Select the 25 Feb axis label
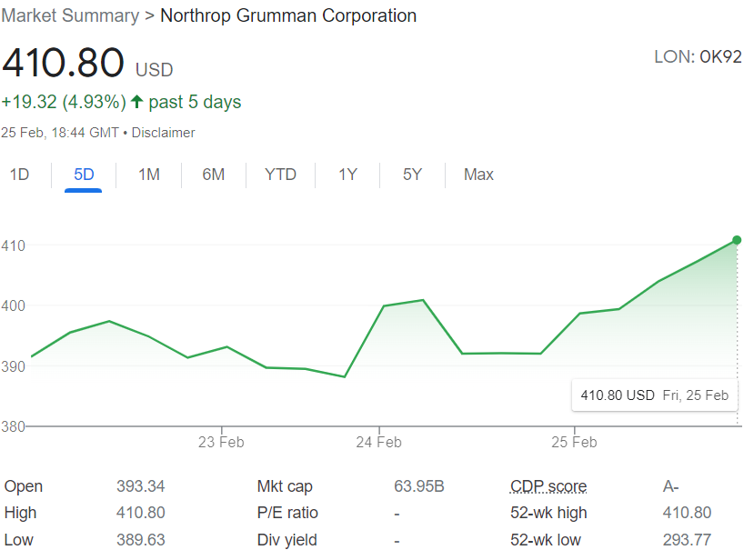The height and width of the screenshot is (560, 754). pyautogui.click(x=574, y=442)
